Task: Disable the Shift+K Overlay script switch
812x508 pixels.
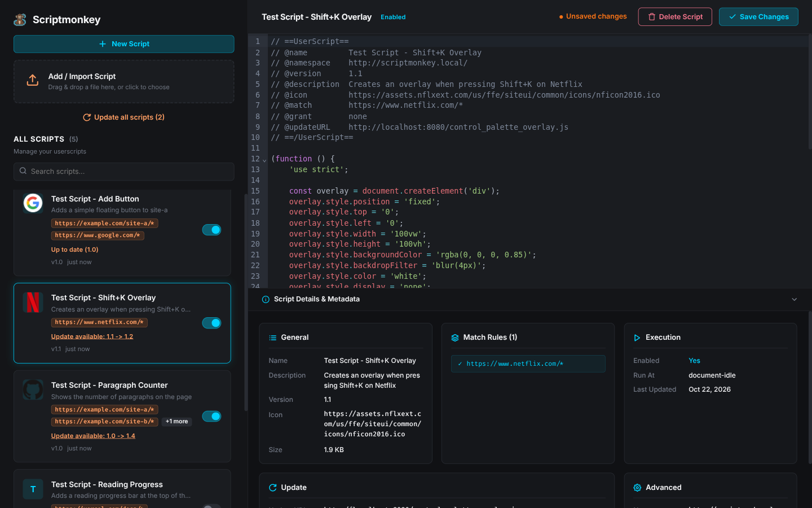Action: tap(211, 323)
